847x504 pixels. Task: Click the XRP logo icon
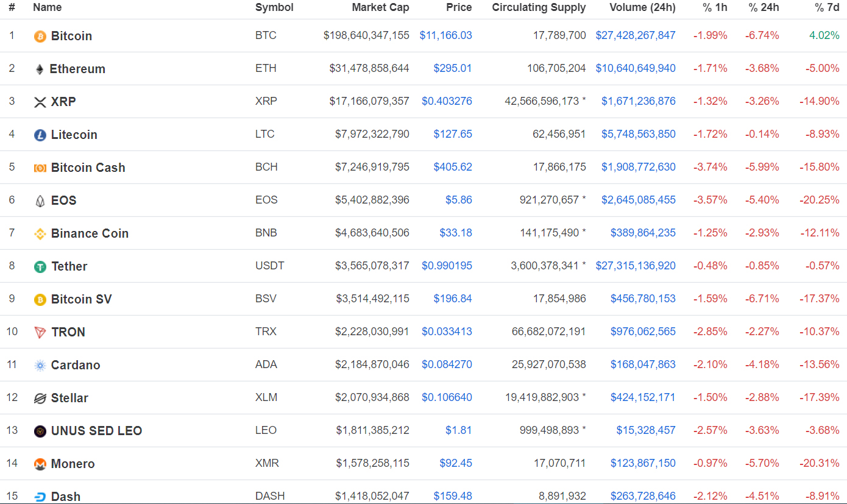tap(40, 102)
